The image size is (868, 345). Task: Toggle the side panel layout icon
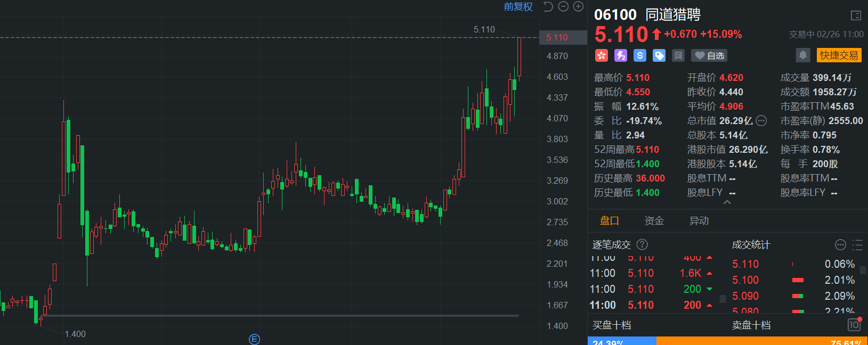pos(856,15)
